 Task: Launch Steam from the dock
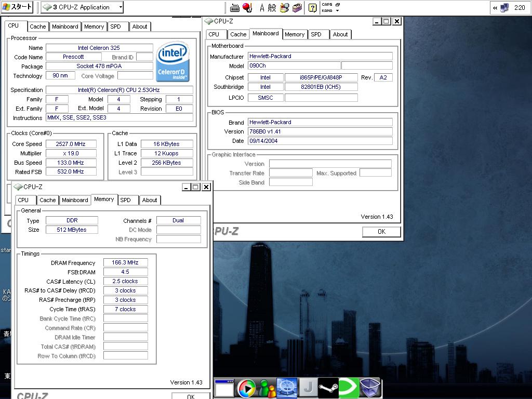[x=328, y=388]
